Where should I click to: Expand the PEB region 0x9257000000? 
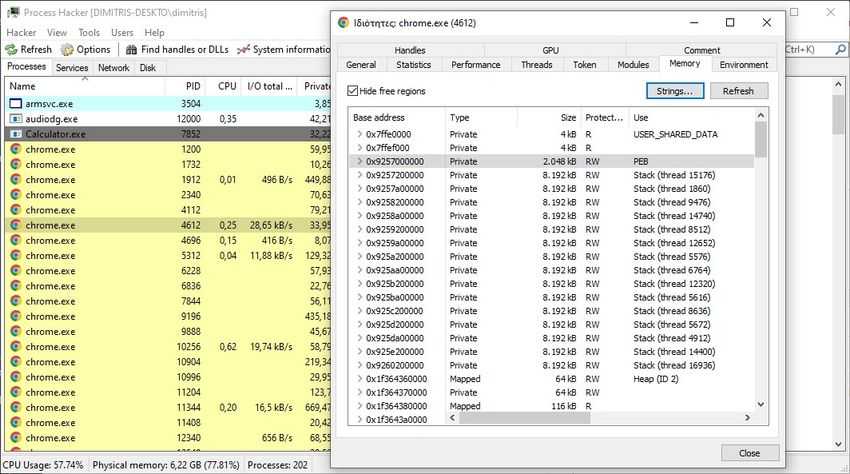coord(359,161)
